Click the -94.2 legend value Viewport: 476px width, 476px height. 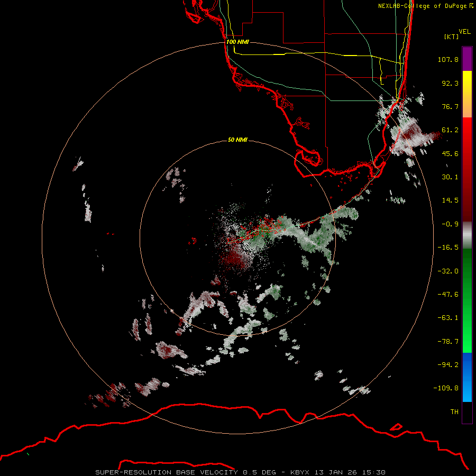click(448, 365)
